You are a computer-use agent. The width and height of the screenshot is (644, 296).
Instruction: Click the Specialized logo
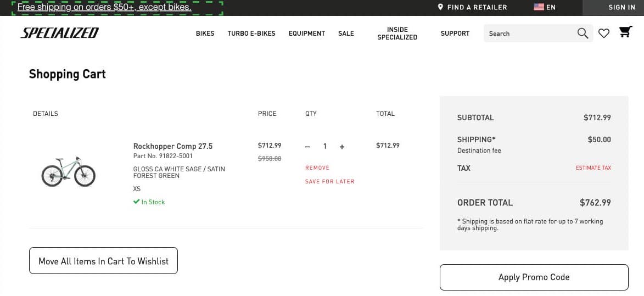(x=60, y=33)
